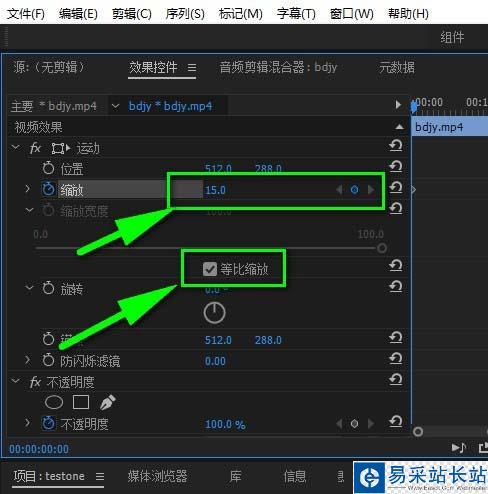This screenshot has height=494, width=488.
Task: Toggle the timeline view arrow beside the ruler
Action: tap(398, 105)
